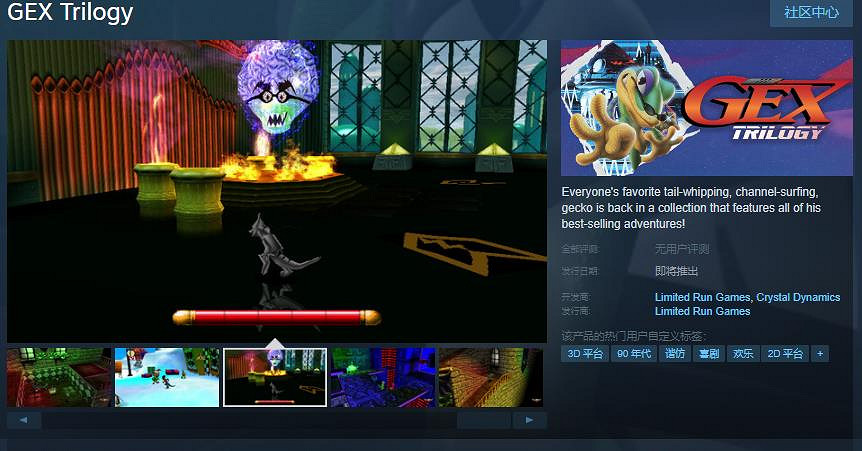Select the snowy level screenshot thumbnail
The width and height of the screenshot is (862, 451).
click(167, 377)
